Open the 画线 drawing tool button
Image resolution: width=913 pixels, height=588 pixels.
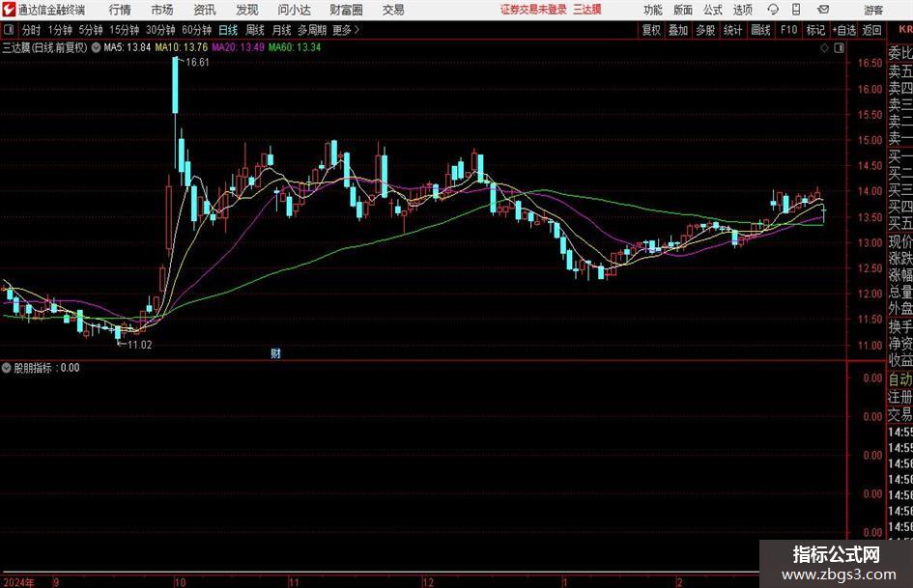pyautogui.click(x=761, y=30)
